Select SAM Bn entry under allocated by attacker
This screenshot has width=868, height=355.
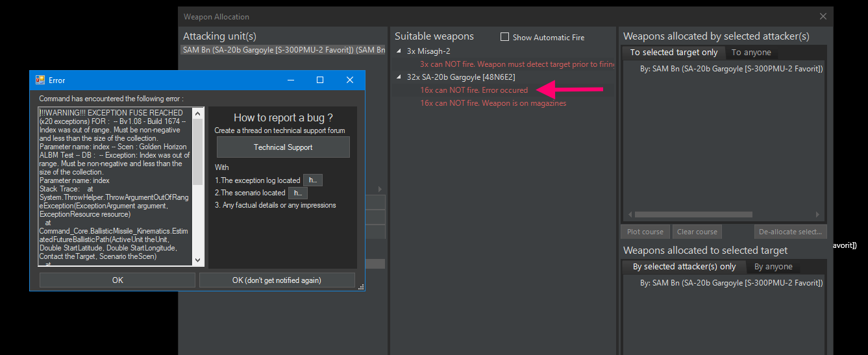point(732,69)
